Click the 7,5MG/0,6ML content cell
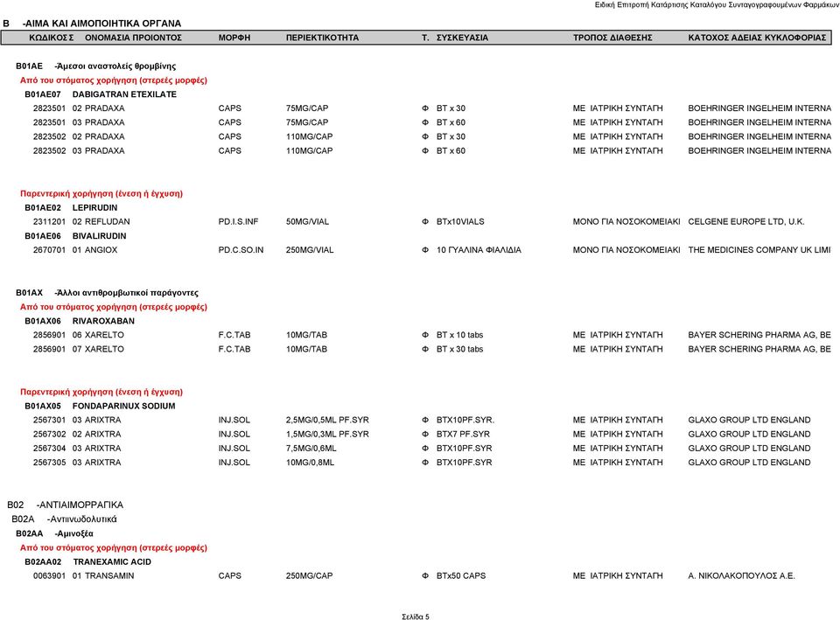Viewport: 840px width, 620px height. pyautogui.click(x=310, y=448)
